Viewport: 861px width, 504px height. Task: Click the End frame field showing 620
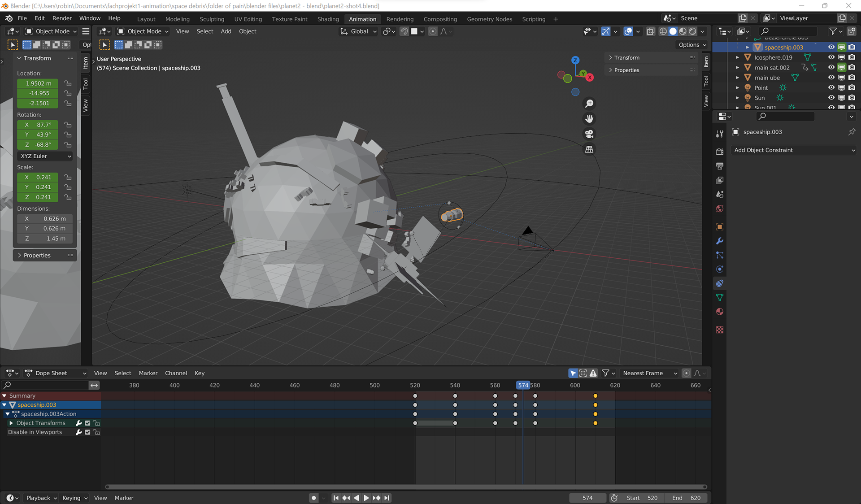tap(686, 498)
